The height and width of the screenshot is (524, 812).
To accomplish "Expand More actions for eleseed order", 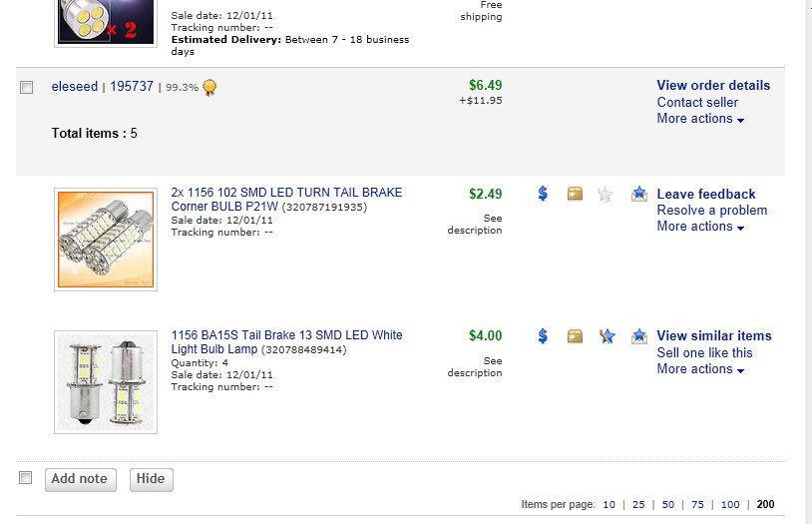I will [x=700, y=119].
